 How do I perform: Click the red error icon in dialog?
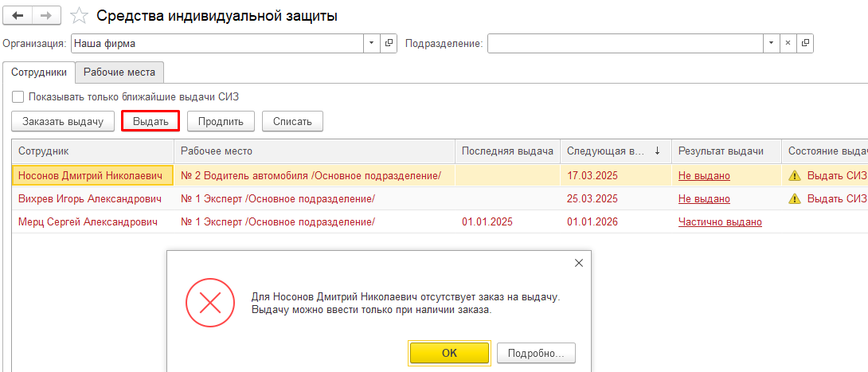[x=209, y=303]
